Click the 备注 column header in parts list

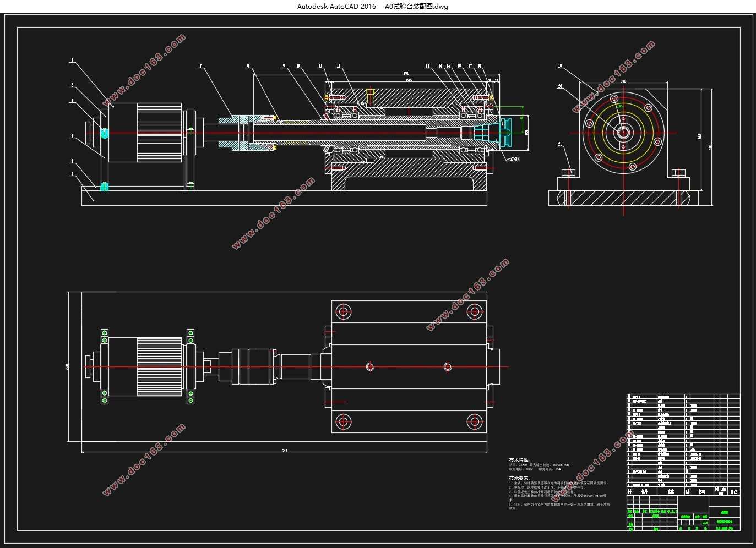(x=733, y=492)
